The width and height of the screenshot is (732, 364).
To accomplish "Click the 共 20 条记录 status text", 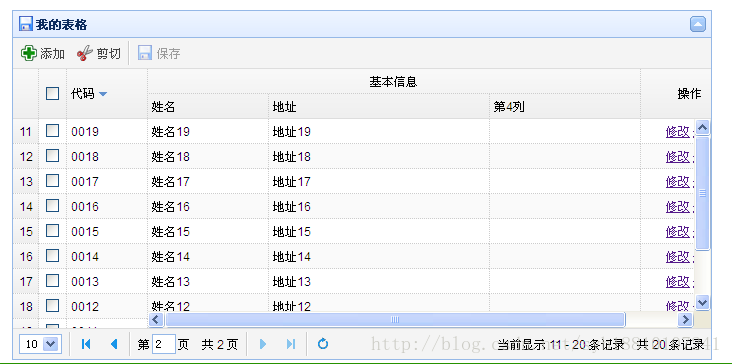I will 671,344.
